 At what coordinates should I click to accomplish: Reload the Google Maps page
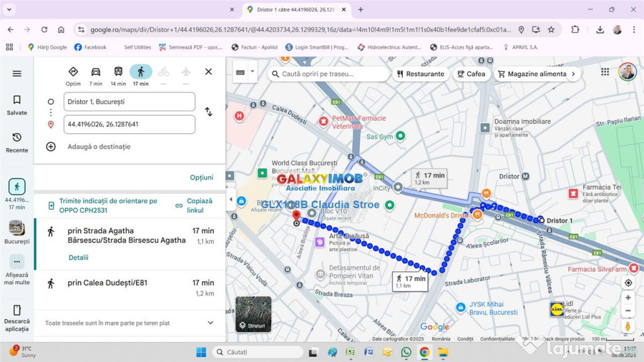tap(45, 30)
